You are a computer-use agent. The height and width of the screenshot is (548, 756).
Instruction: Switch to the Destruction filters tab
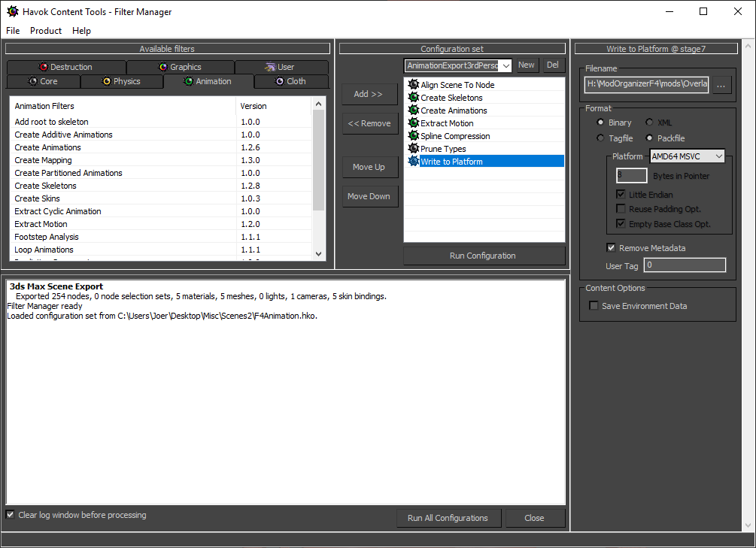point(66,67)
